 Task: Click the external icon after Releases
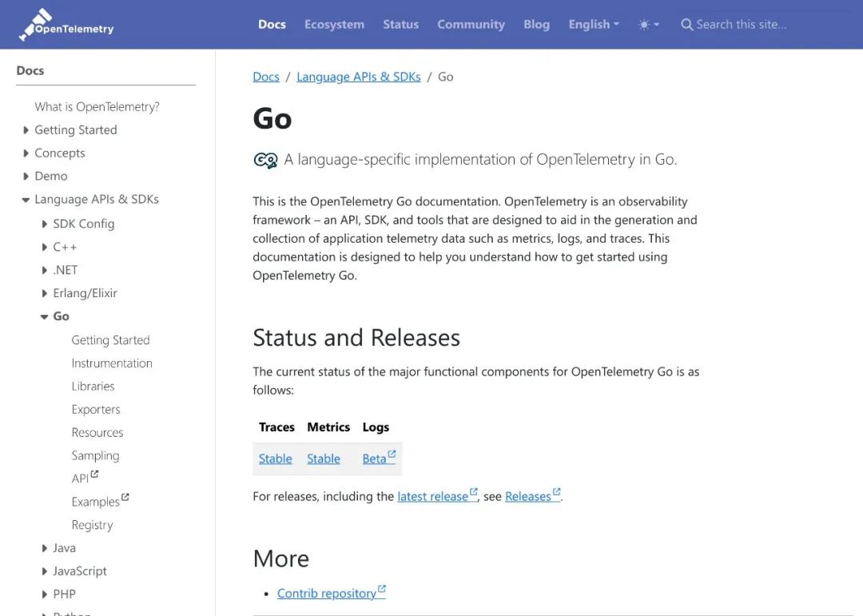(x=556, y=491)
